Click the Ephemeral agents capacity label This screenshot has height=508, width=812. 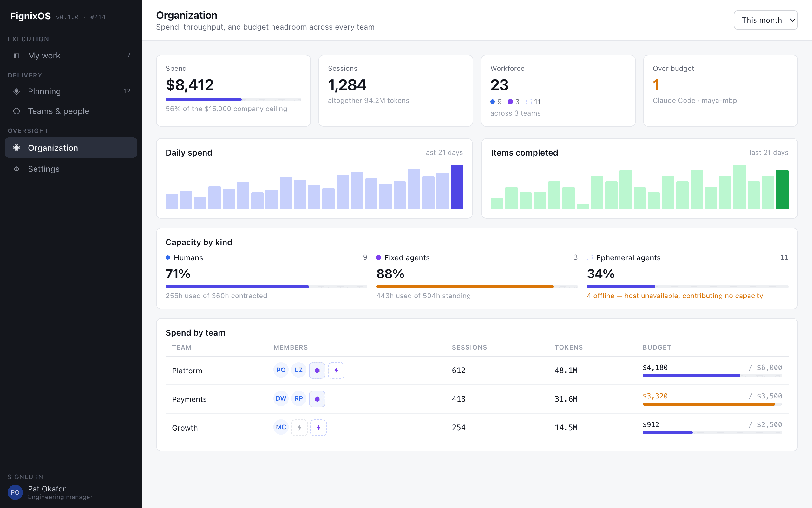[x=628, y=258]
